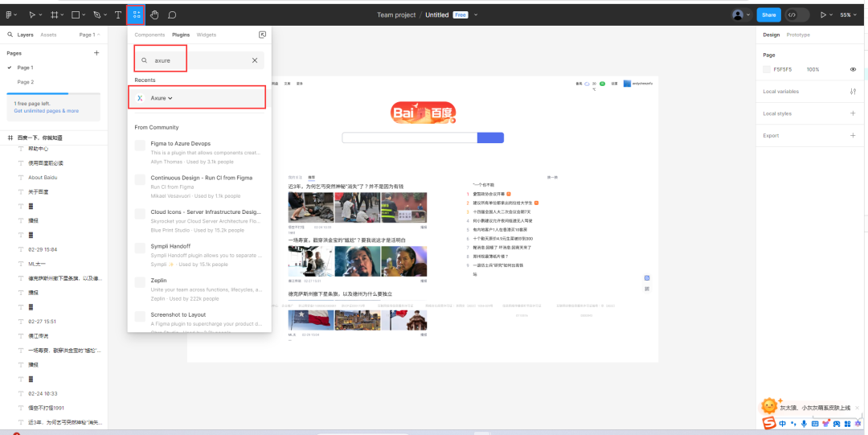Switch to the Assets tab
The height and width of the screenshot is (435, 868).
[x=48, y=35]
